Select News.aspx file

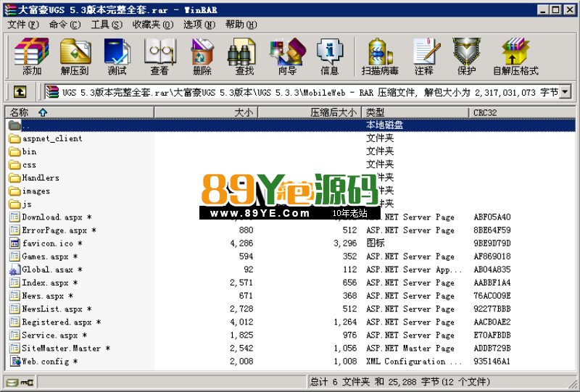point(41,296)
